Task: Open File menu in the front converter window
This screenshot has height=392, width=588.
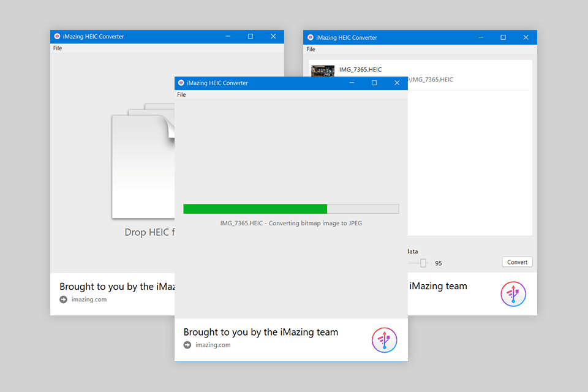Action: click(181, 94)
